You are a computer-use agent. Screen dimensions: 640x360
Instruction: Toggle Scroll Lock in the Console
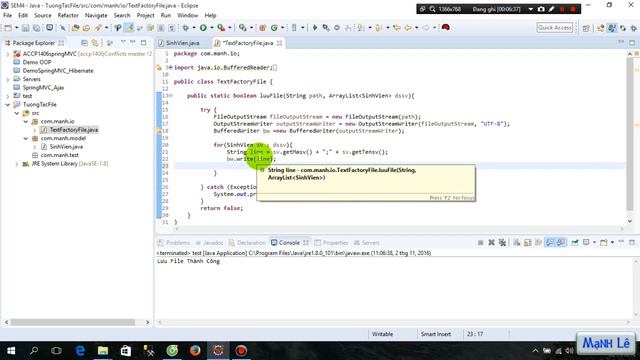pos(528,242)
